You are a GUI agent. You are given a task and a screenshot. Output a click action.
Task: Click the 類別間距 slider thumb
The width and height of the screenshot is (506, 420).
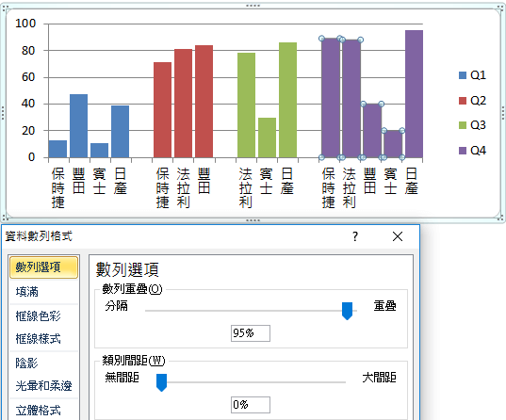pos(161,382)
